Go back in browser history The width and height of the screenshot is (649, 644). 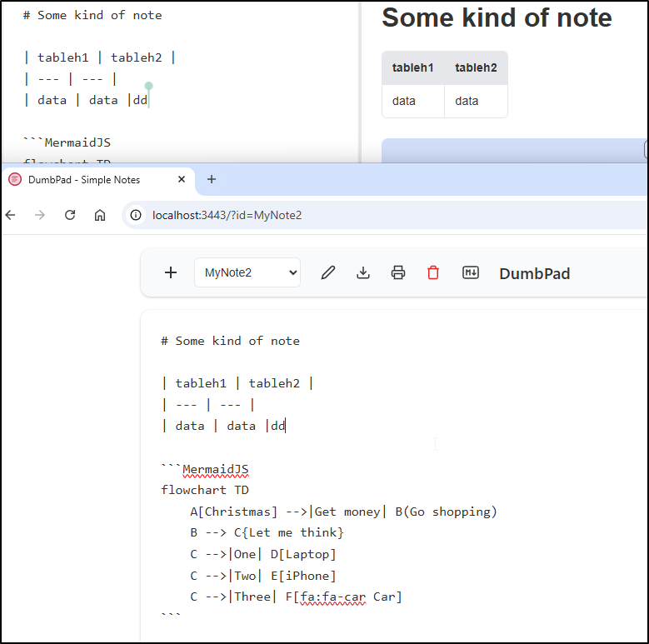10,215
